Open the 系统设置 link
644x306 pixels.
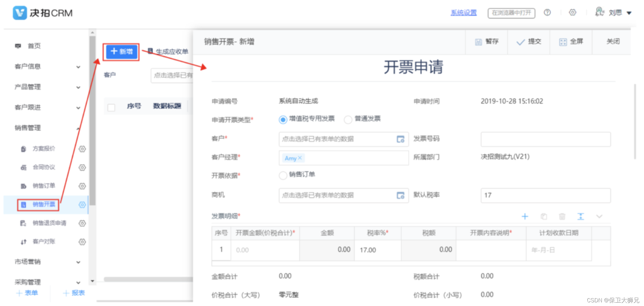tap(464, 13)
